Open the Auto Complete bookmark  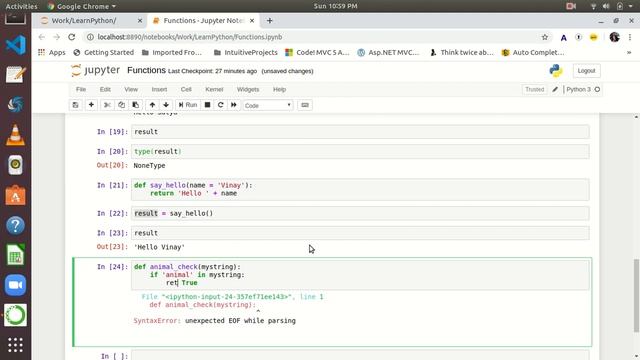(533, 52)
